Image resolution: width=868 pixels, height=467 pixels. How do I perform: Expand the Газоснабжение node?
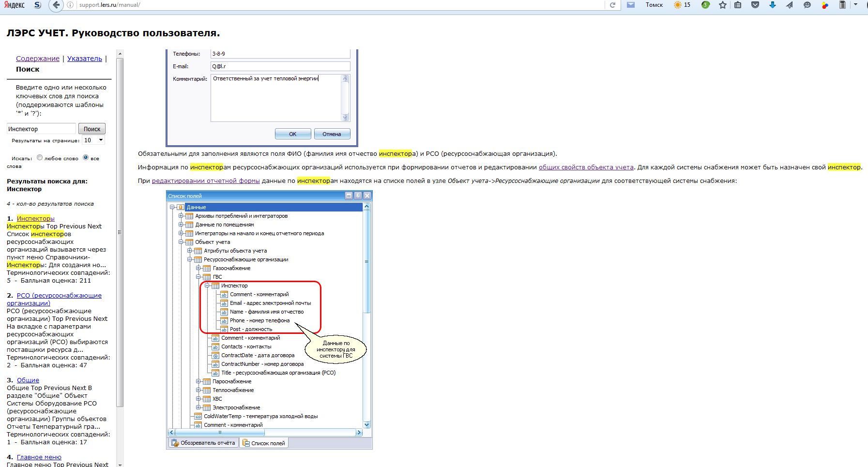198,268
